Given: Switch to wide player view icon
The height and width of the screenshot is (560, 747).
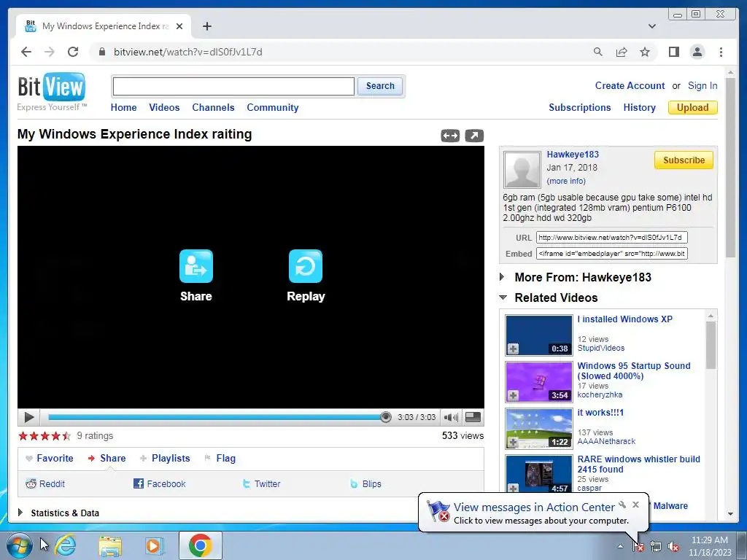Looking at the screenshot, I should (450, 136).
